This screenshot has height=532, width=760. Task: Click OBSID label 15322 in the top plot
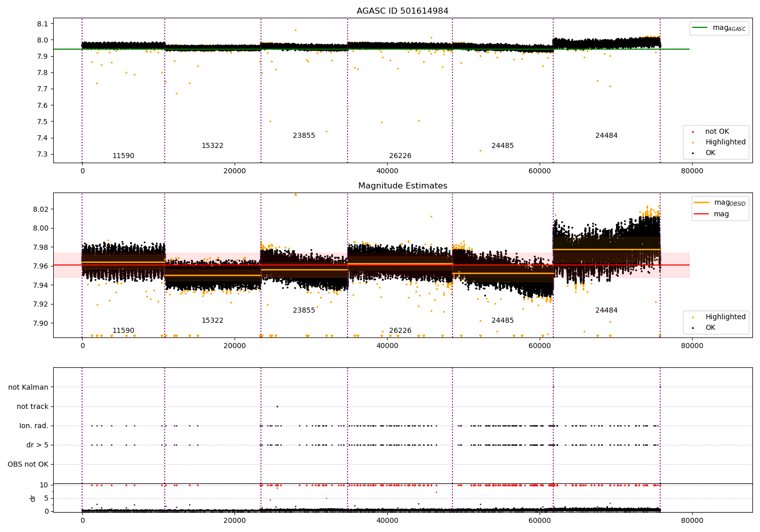click(x=212, y=146)
